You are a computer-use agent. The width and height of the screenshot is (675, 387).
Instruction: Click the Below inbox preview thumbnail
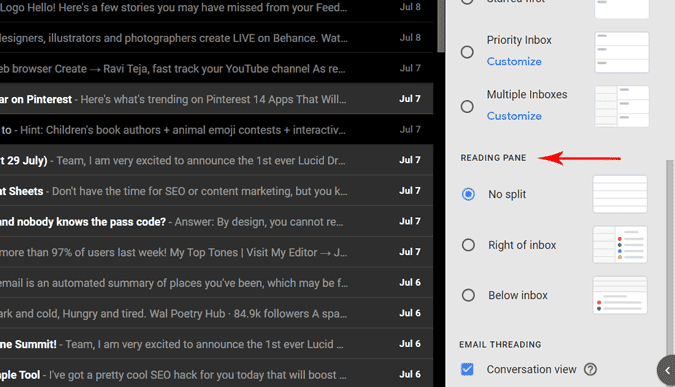point(620,295)
